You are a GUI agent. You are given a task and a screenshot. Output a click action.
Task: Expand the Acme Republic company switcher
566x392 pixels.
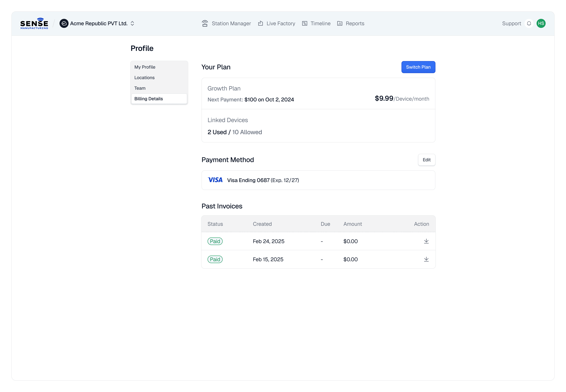click(132, 24)
